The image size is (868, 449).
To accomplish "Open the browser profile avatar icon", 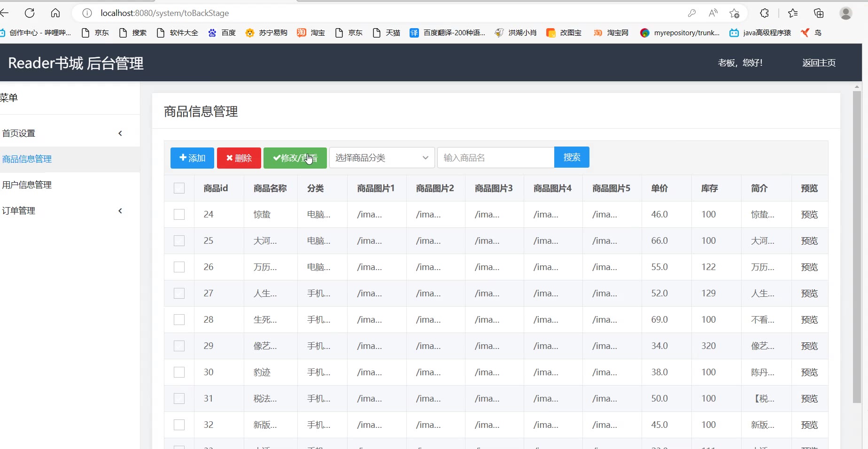I will point(845,13).
